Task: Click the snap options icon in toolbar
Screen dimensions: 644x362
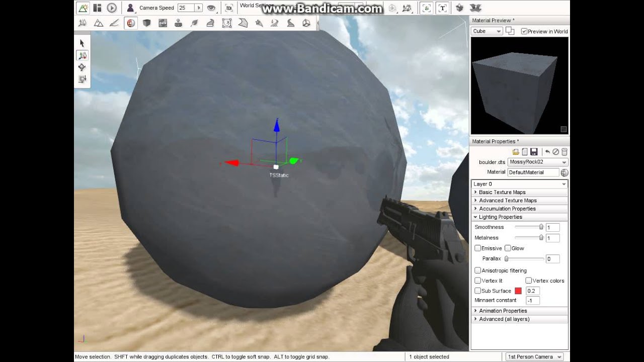Action: [x=407, y=8]
